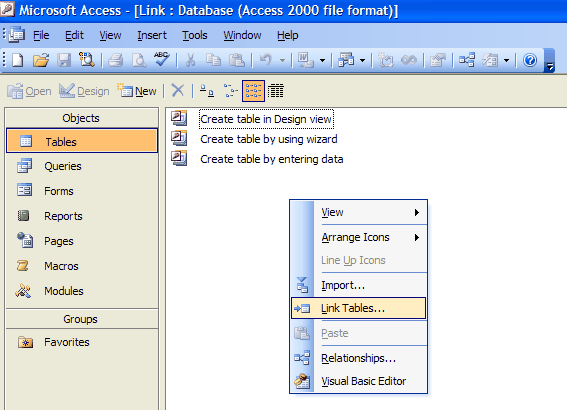567x410 pixels.
Task: Switch to Large Icons view
Action: [206, 90]
